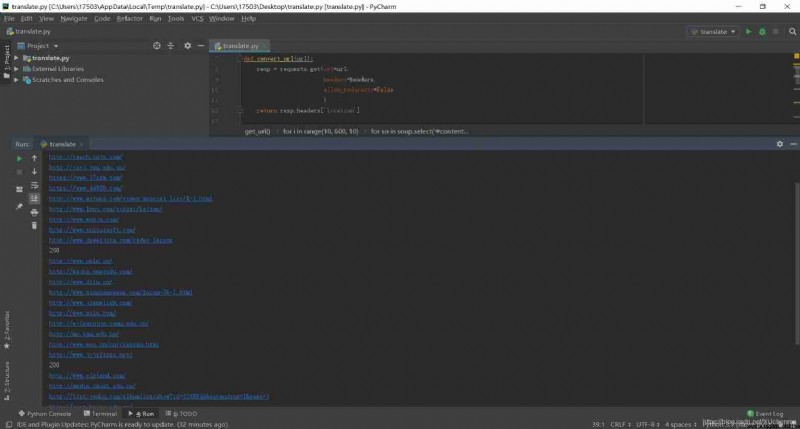This screenshot has width=800, height=429.
Task: Open Search Everywhere magnifier icon
Action: click(792, 32)
